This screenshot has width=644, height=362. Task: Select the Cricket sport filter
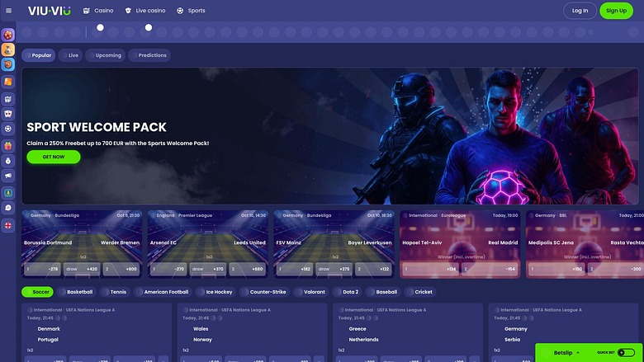[x=420, y=292]
